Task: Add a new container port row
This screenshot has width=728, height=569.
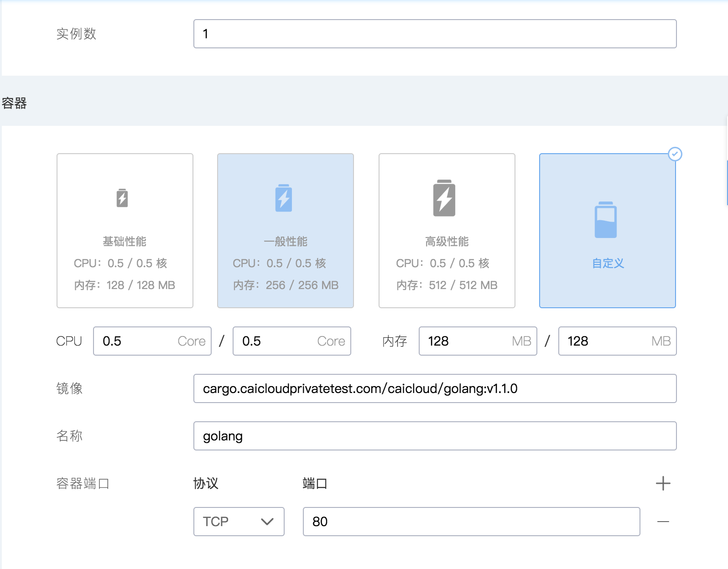Action: pos(663,483)
